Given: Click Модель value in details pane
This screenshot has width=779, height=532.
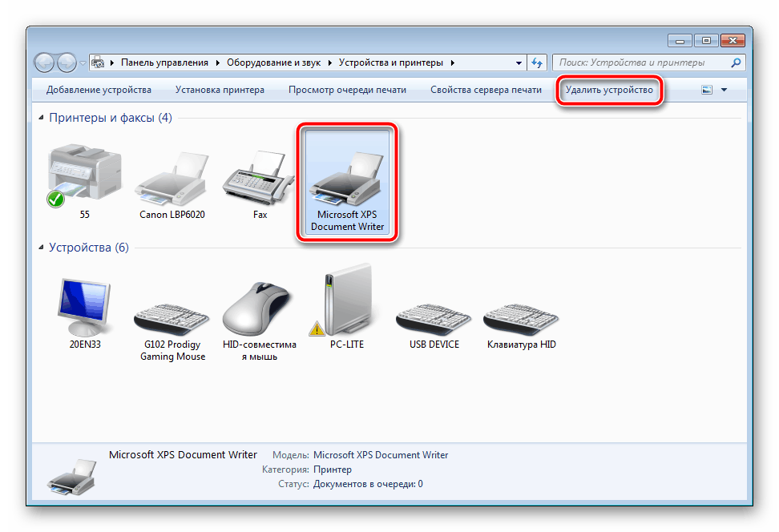Looking at the screenshot, I should click(x=381, y=455).
